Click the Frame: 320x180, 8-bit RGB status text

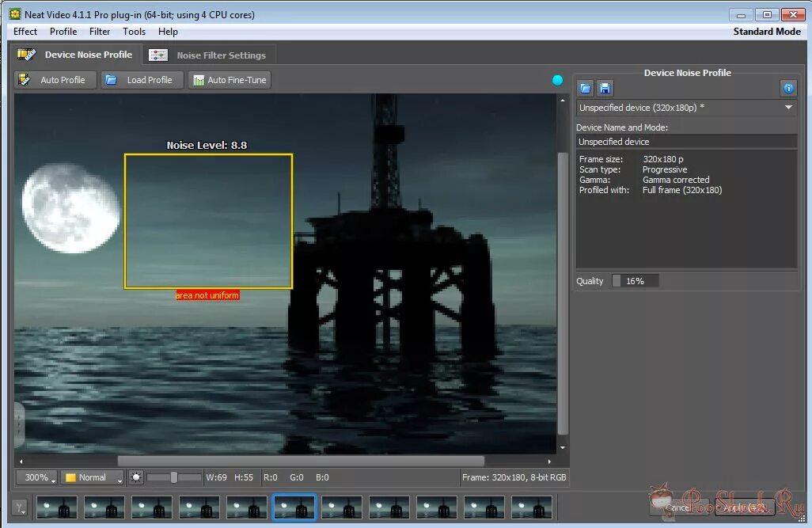(514, 477)
